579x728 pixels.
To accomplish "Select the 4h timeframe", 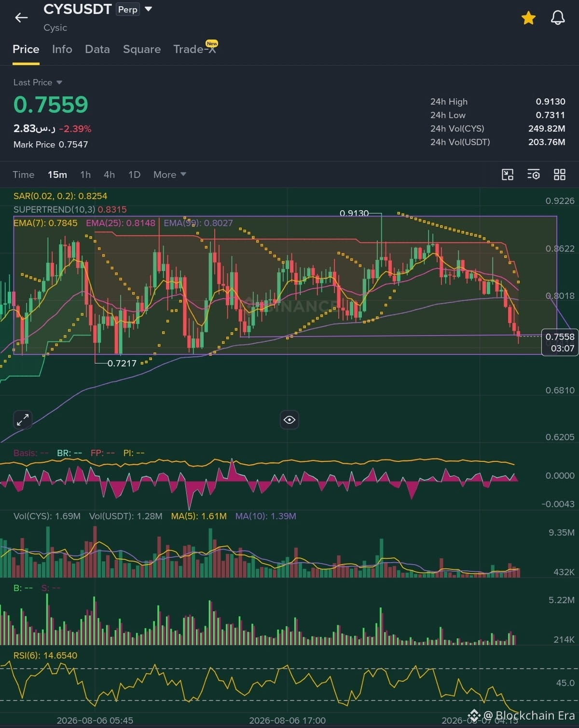I will (x=110, y=175).
